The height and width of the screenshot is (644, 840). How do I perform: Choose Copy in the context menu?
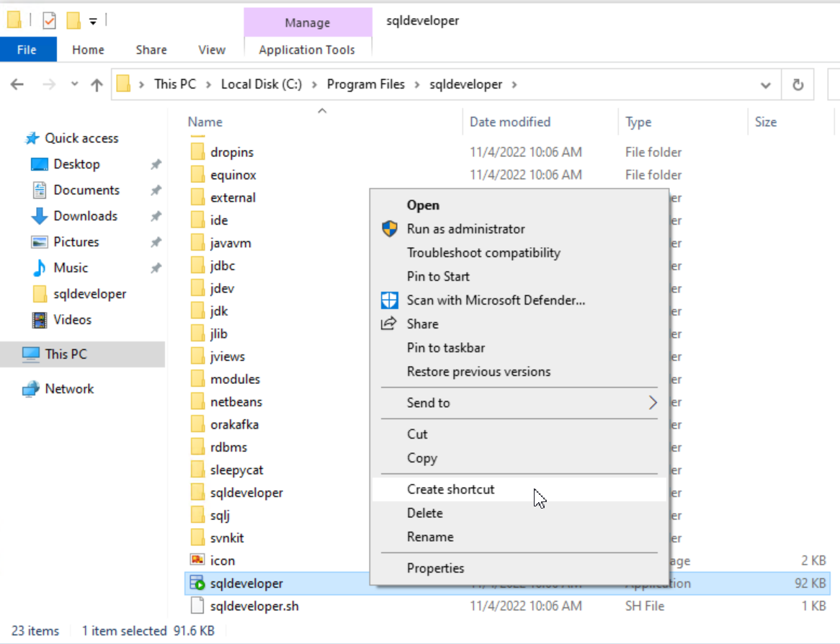pos(519,458)
